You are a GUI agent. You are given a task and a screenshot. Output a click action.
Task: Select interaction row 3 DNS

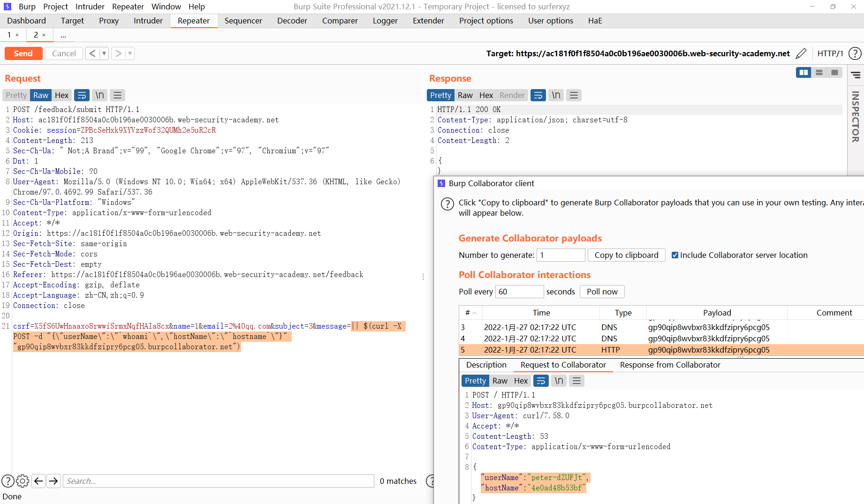tap(661, 327)
